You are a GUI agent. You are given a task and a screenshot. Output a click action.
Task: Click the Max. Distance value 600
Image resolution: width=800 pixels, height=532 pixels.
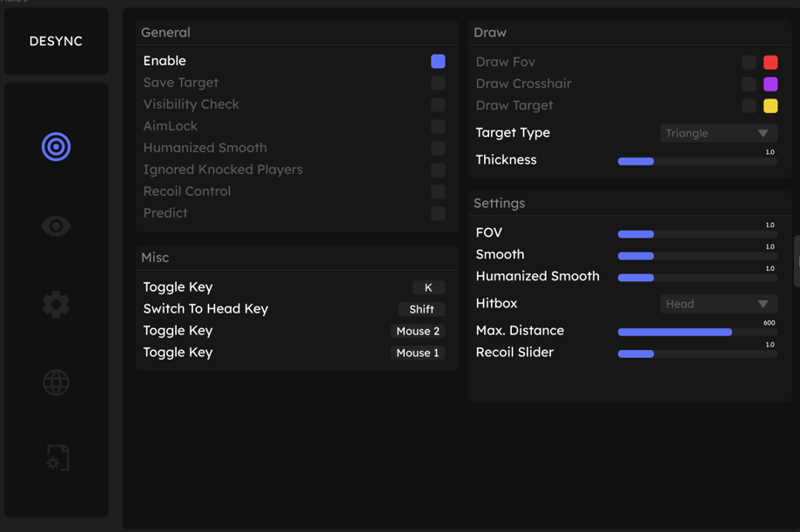[770, 323]
